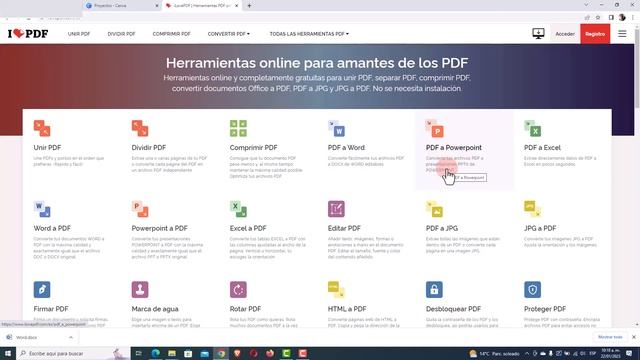Open the Chrome profile avatar
Viewport: 640px width, 360px height.
(622, 18)
